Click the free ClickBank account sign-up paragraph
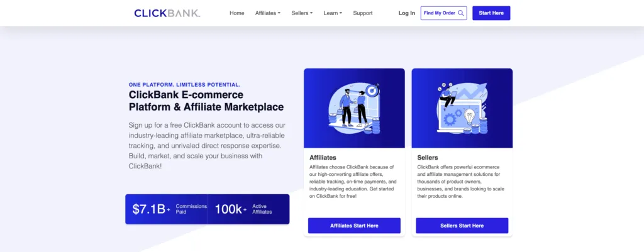The image size is (644, 252). (204, 146)
